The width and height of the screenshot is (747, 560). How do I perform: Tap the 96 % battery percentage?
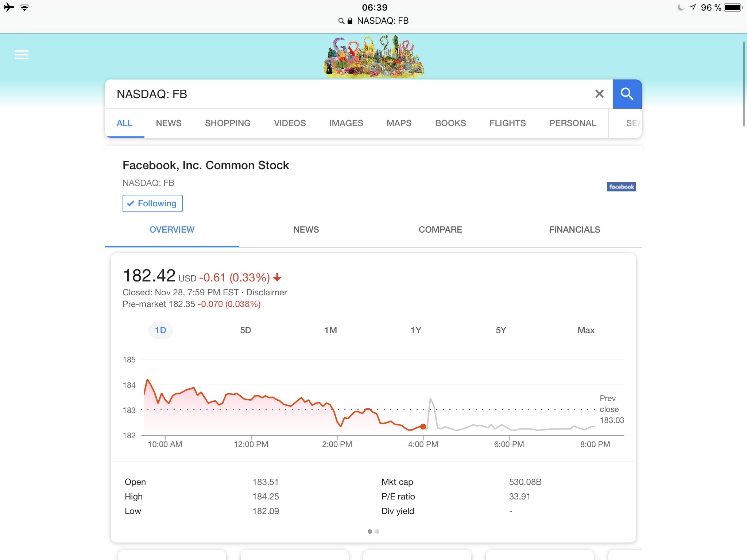(x=711, y=8)
